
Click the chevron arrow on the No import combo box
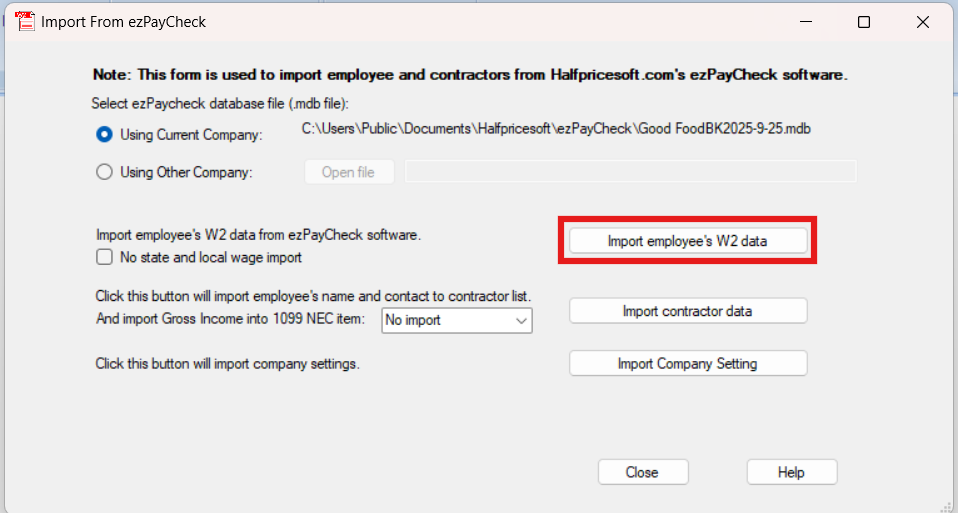point(521,321)
